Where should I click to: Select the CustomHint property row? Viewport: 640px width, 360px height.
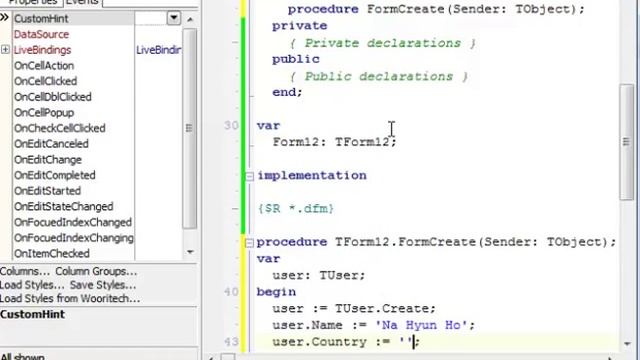[73, 18]
